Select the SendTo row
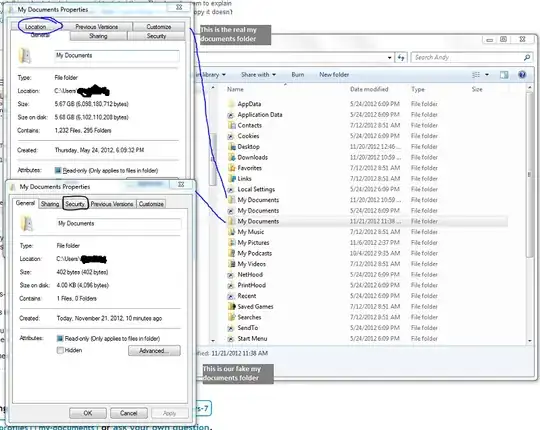Screen dimensions: 540x430 pos(367,328)
